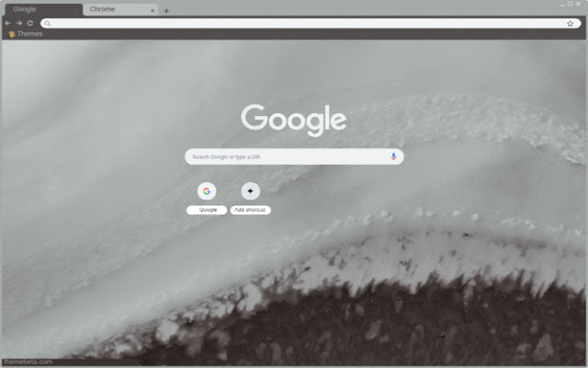
Task: Click the Add shortcut plus tile
Action: [250, 191]
